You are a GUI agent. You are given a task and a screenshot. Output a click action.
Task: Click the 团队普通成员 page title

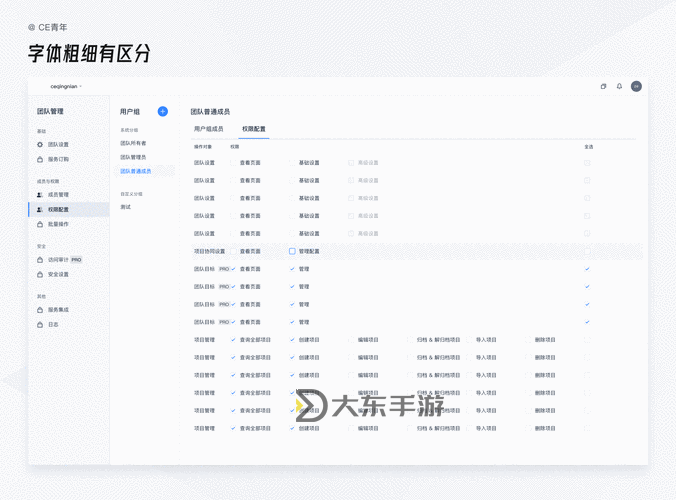click(210, 112)
